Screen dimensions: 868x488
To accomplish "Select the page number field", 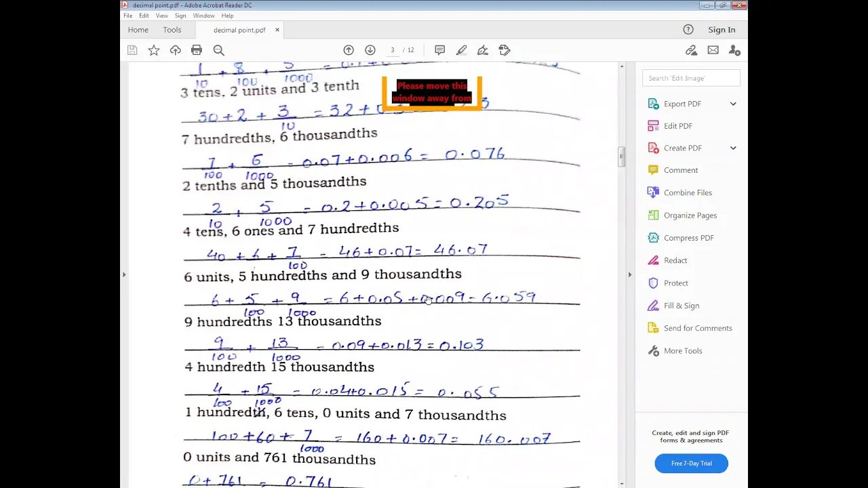I will point(393,50).
